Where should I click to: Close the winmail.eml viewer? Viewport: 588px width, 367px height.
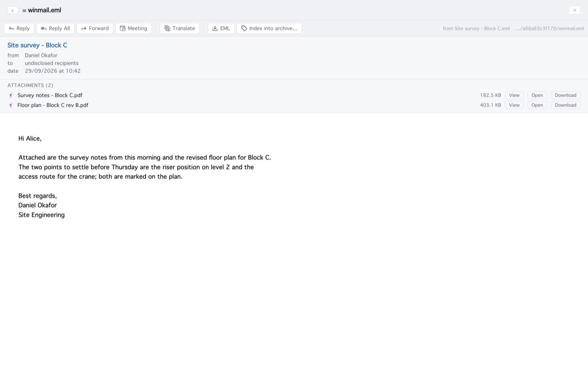coord(574,10)
